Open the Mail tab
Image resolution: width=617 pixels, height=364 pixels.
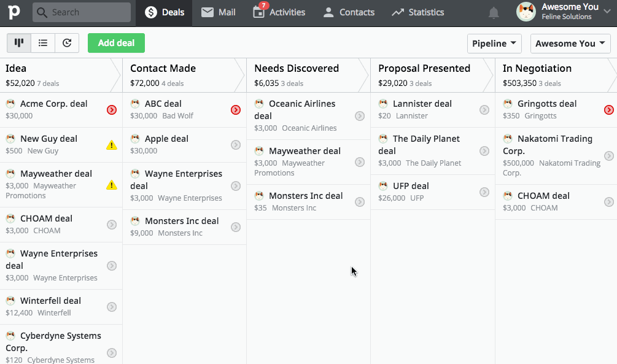(x=218, y=13)
